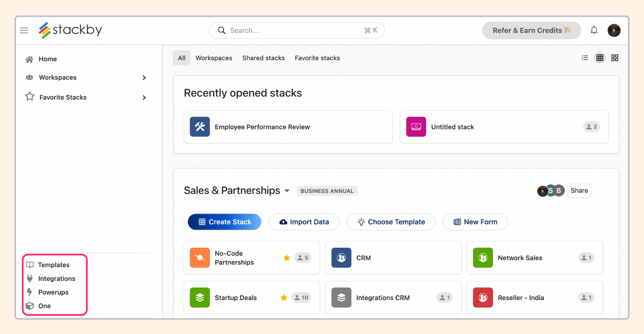Focus the Search input field
Screen dimensions: 644x334
[297, 30]
